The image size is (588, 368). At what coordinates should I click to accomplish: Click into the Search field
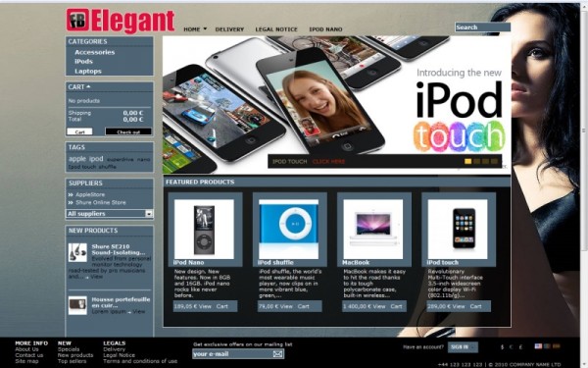[x=482, y=27]
